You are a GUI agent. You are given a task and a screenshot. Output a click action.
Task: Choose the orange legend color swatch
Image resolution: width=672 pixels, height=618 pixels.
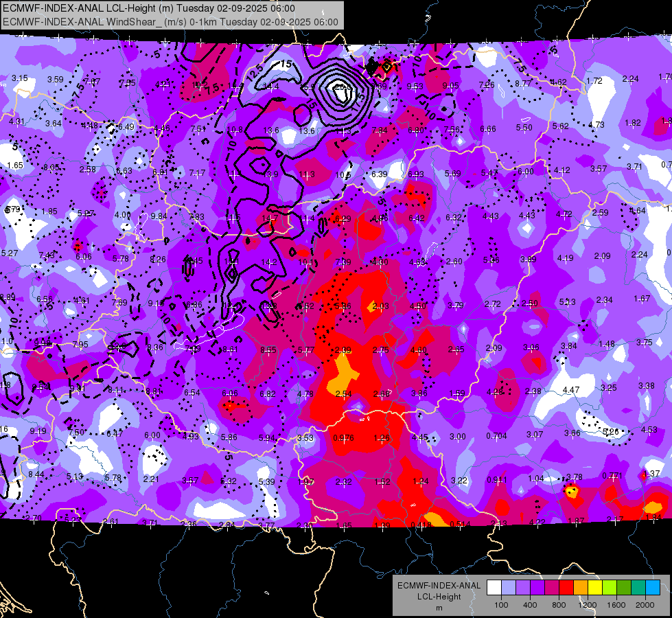[581, 588]
